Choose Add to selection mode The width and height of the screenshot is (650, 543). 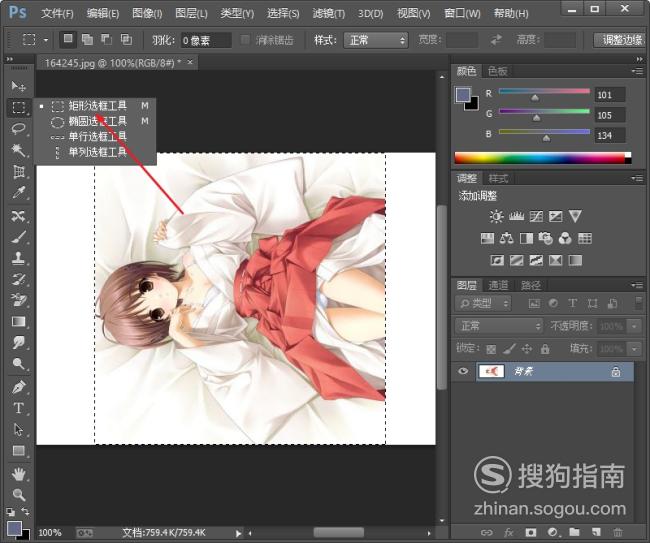tap(87, 39)
